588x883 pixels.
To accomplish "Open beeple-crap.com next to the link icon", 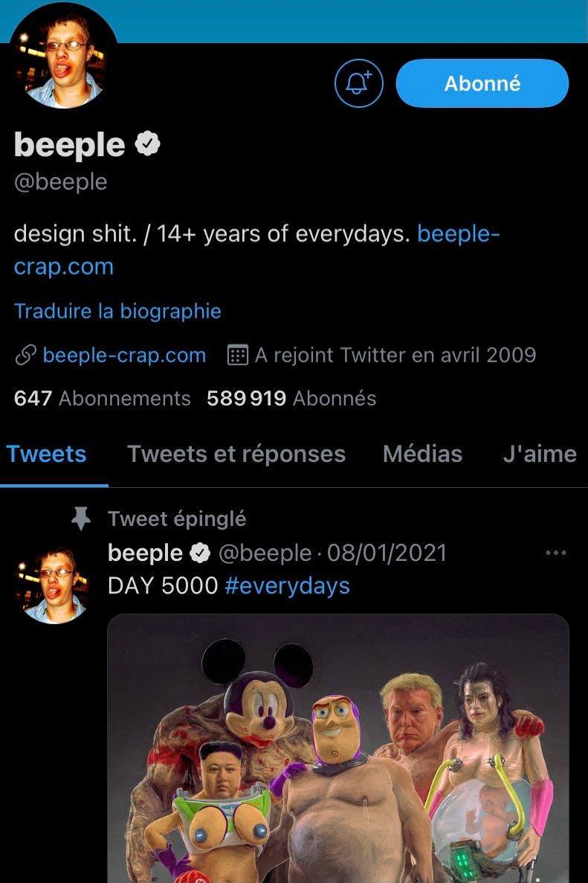I will 124,355.
